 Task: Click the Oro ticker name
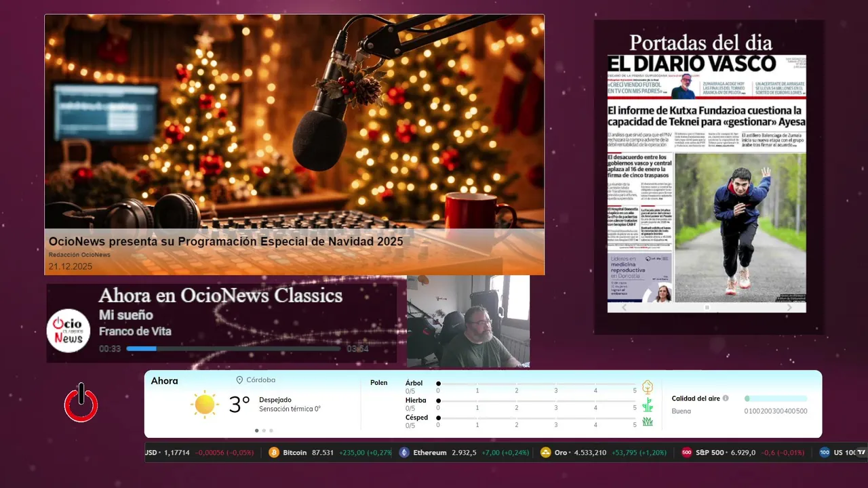[561, 453]
